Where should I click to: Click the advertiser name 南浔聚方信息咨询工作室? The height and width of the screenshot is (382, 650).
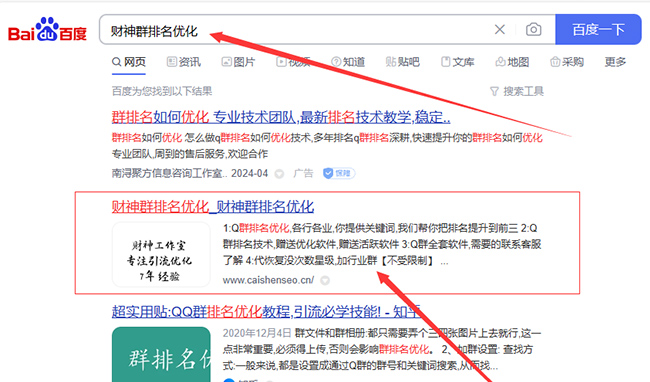pos(170,173)
